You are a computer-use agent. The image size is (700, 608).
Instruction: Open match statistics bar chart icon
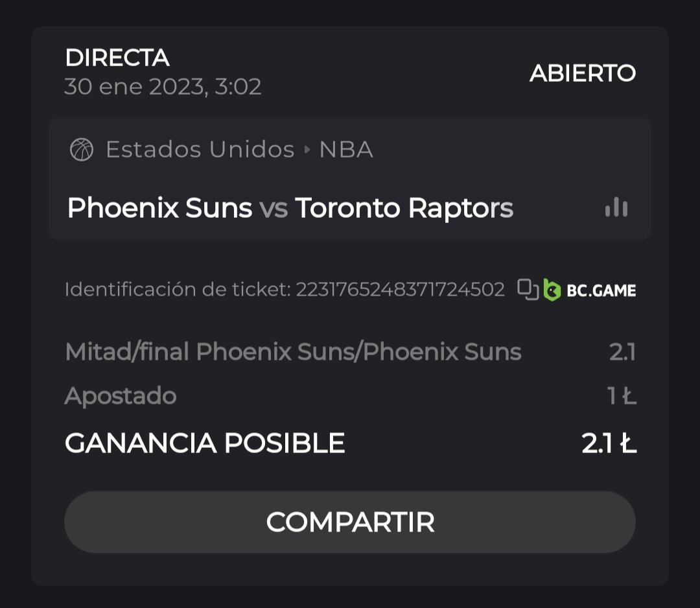[x=616, y=207]
